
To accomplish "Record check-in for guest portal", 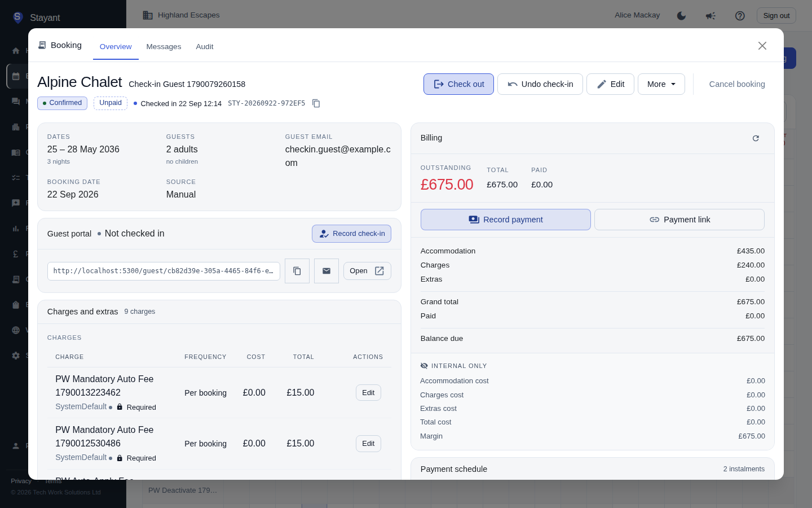I will (351, 234).
